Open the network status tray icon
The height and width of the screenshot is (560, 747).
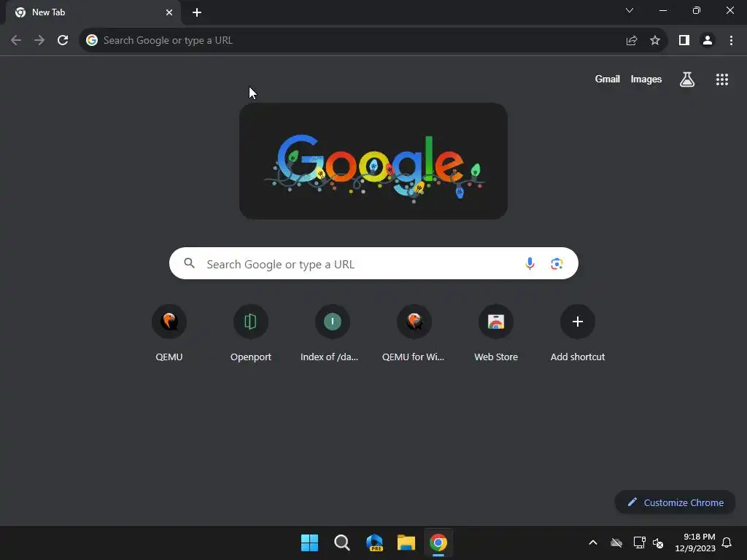point(639,542)
